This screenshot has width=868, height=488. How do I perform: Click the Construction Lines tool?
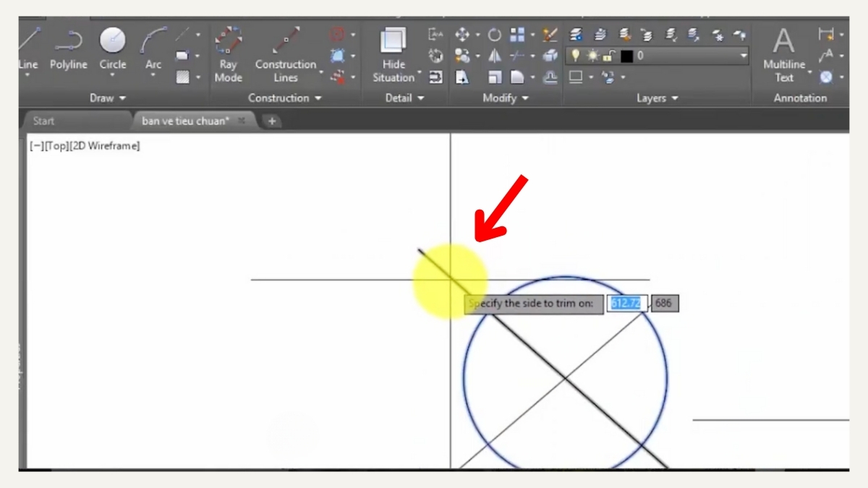[286, 55]
